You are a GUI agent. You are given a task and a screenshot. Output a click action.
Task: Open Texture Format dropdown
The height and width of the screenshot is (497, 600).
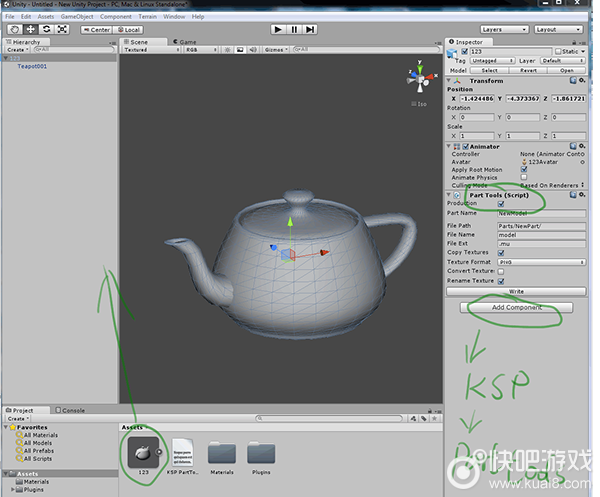point(541,262)
